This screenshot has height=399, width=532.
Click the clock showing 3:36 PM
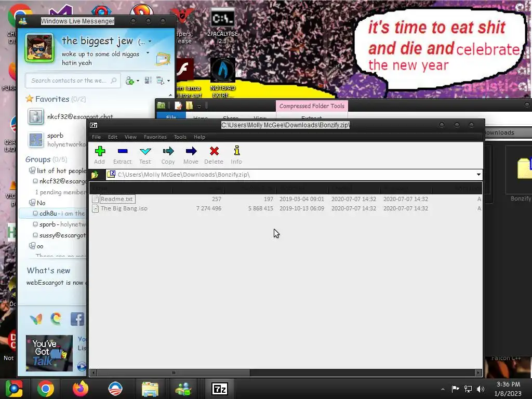pyautogui.click(x=508, y=389)
